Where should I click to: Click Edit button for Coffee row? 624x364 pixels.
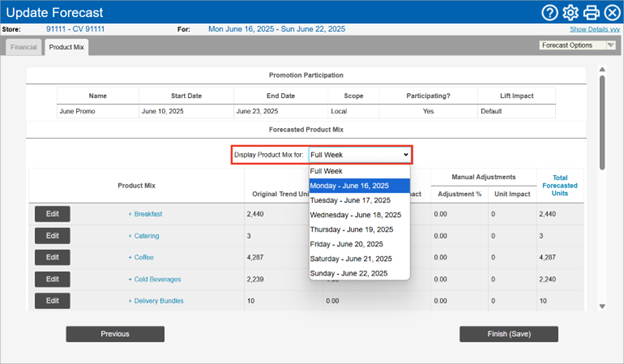pos(53,257)
